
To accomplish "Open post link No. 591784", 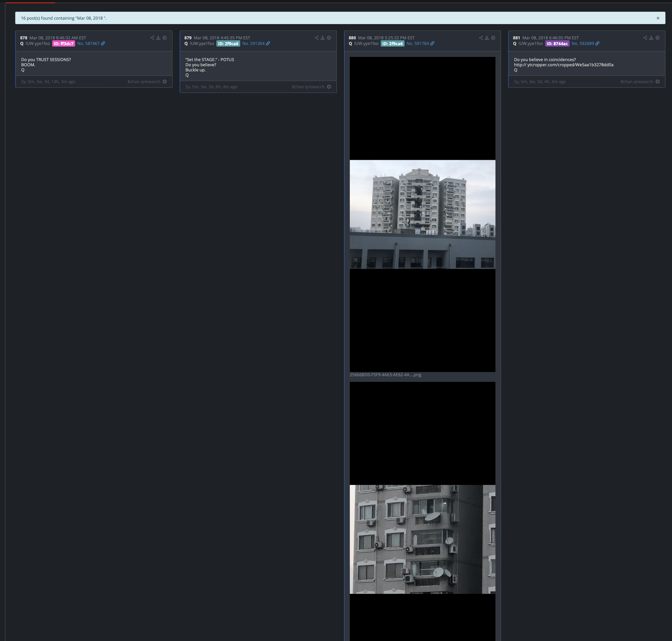I will tap(418, 43).
